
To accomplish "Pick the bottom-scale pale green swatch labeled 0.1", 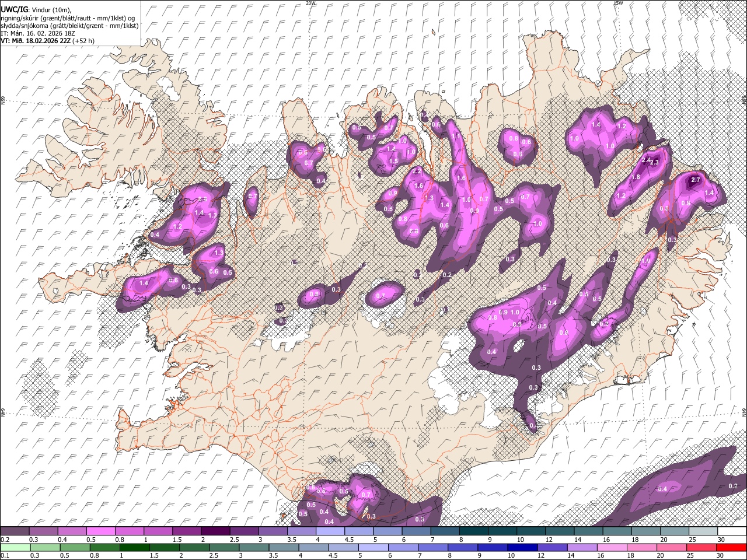I will tap(15, 547).
